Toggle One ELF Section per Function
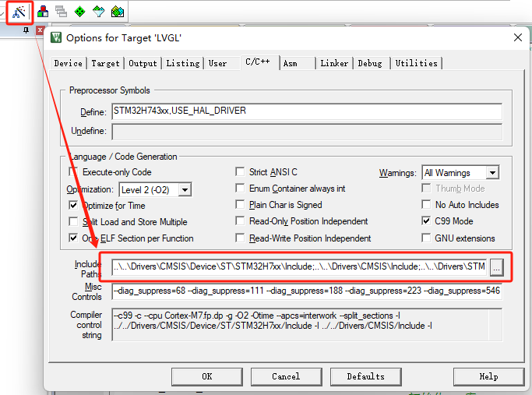This screenshot has width=532, height=395. click(x=73, y=238)
